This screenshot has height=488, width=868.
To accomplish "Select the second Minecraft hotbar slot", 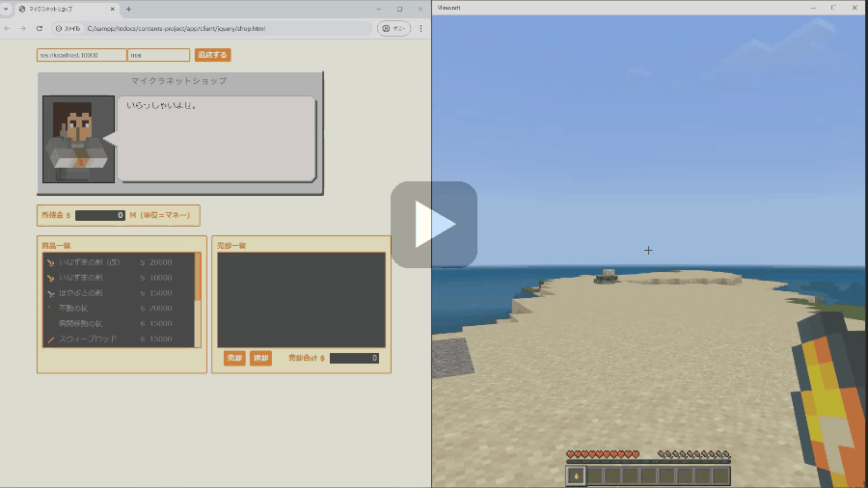I will (x=594, y=475).
